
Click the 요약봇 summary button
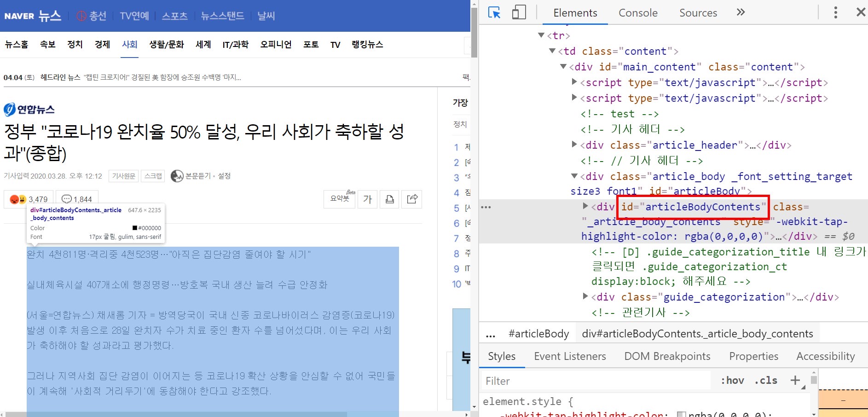pos(340,199)
